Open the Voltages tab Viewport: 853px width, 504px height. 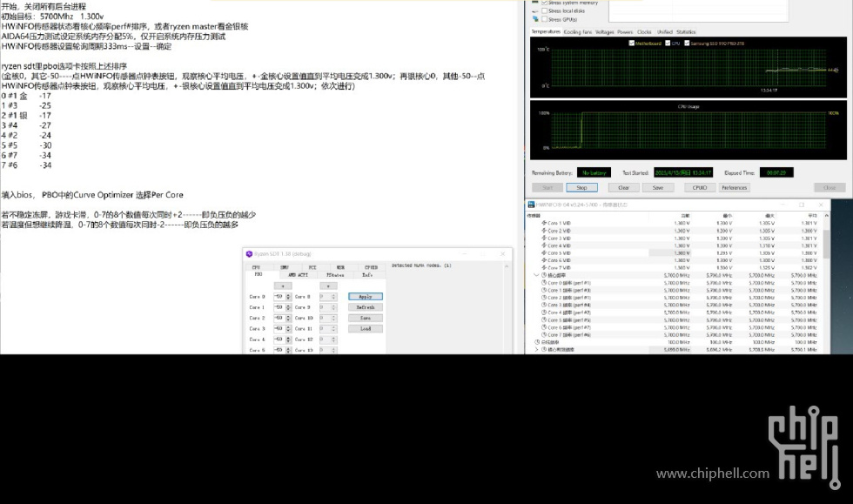[x=604, y=32]
